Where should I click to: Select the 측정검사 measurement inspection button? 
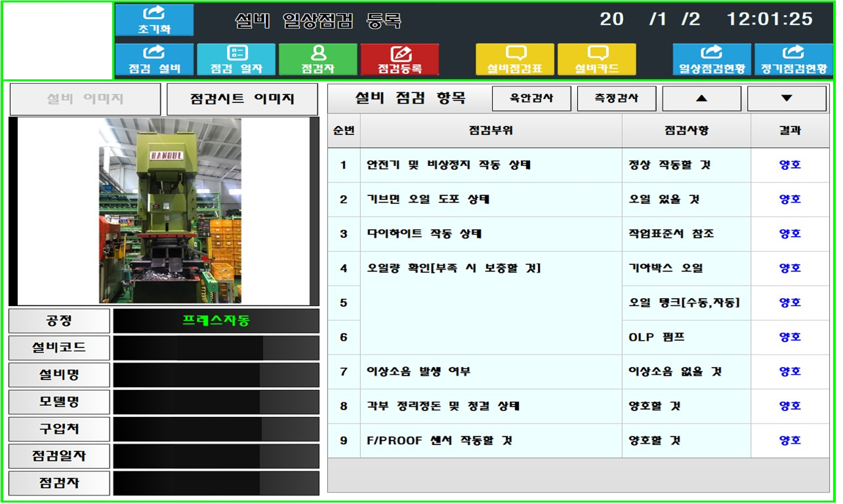coord(617,98)
